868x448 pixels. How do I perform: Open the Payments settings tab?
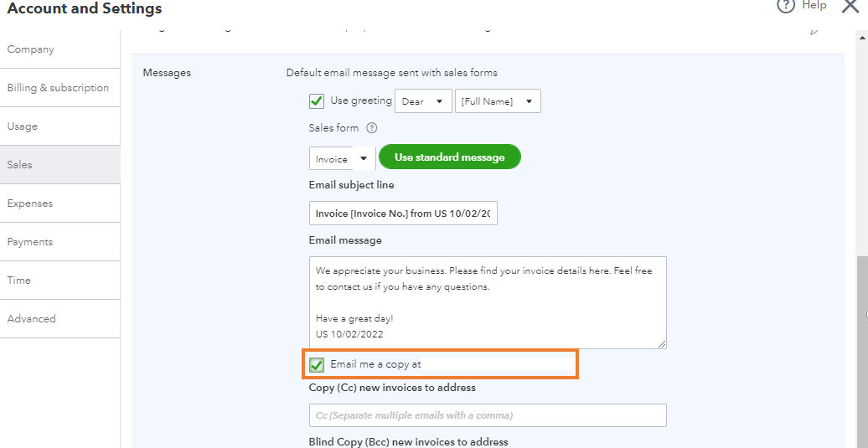tap(30, 242)
